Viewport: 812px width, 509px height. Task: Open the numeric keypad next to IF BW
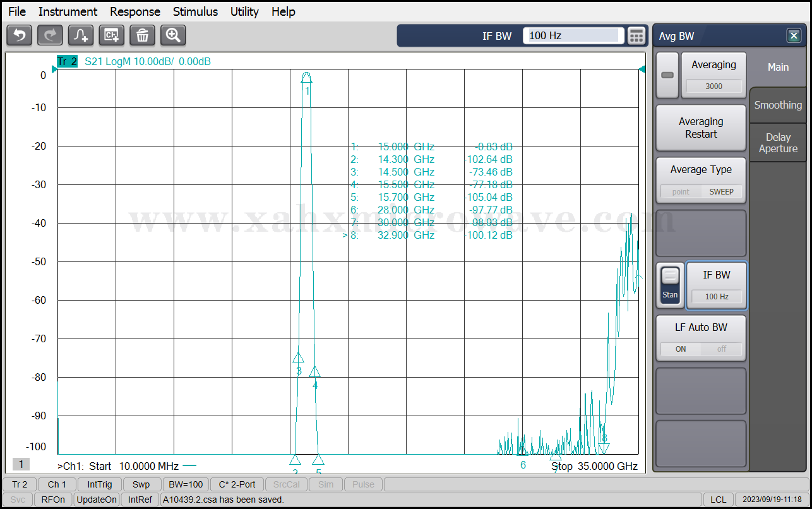point(636,36)
